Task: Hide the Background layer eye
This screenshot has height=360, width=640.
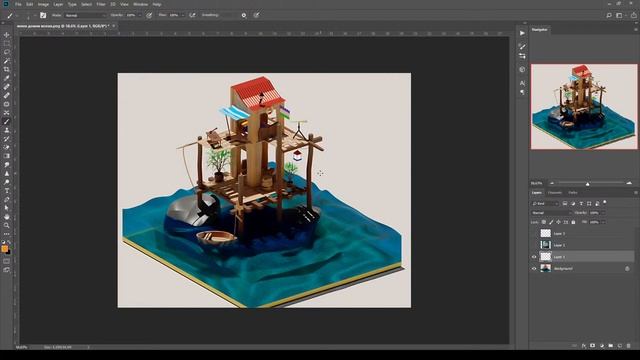Action: click(x=534, y=269)
